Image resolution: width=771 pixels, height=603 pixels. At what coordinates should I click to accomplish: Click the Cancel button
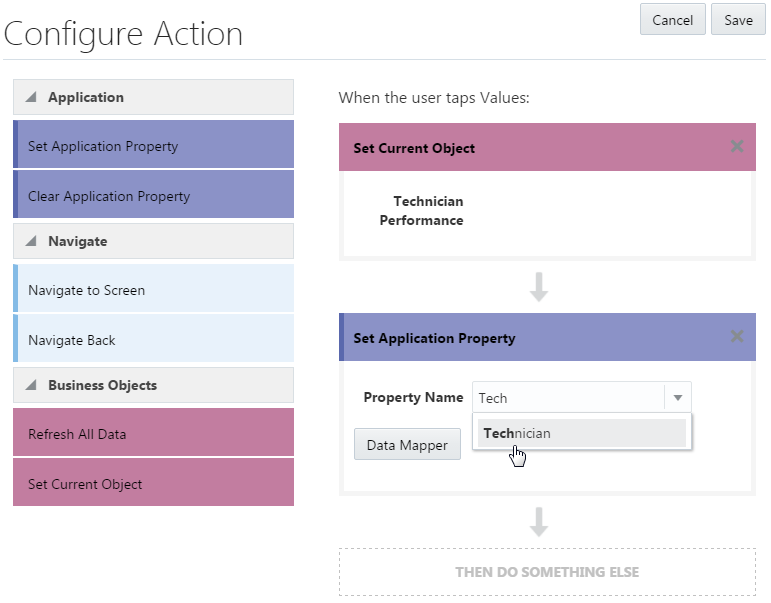coord(673,20)
